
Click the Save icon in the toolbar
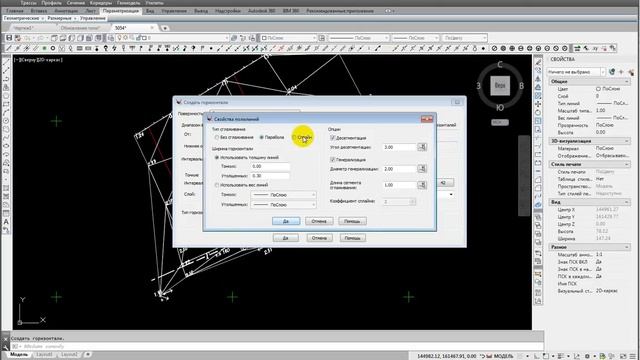point(9,38)
